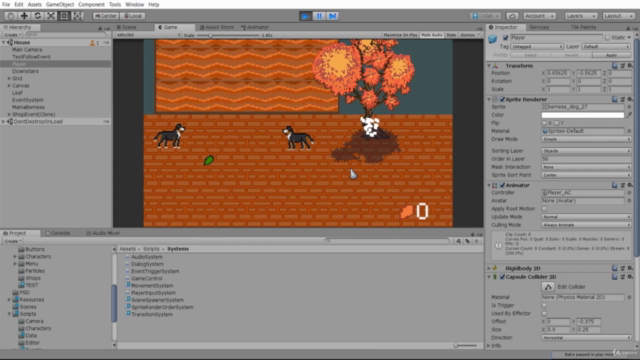
Task: Switch to the Scene tab
Action: pos(127,27)
